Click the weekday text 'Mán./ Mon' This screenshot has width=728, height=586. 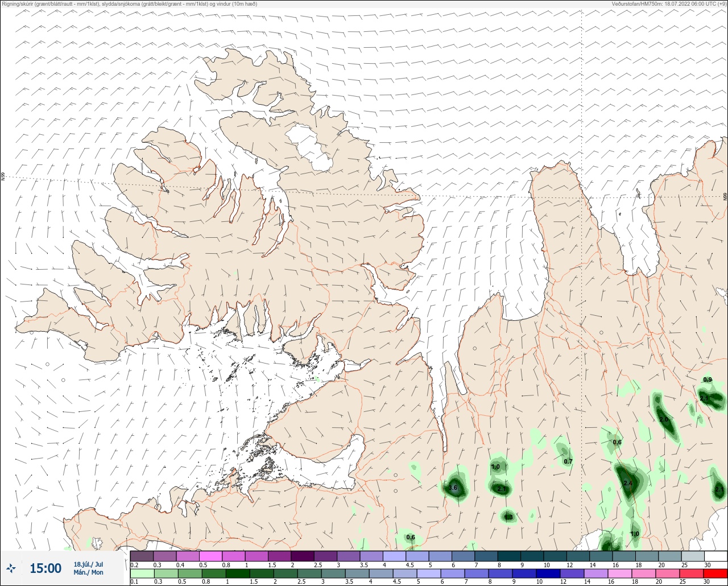pyautogui.click(x=89, y=572)
